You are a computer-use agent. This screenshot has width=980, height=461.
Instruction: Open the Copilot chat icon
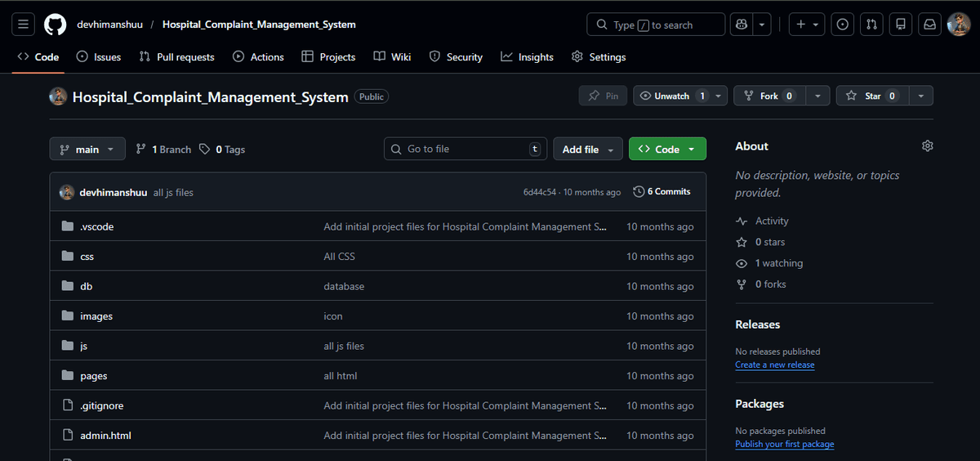coord(742,25)
